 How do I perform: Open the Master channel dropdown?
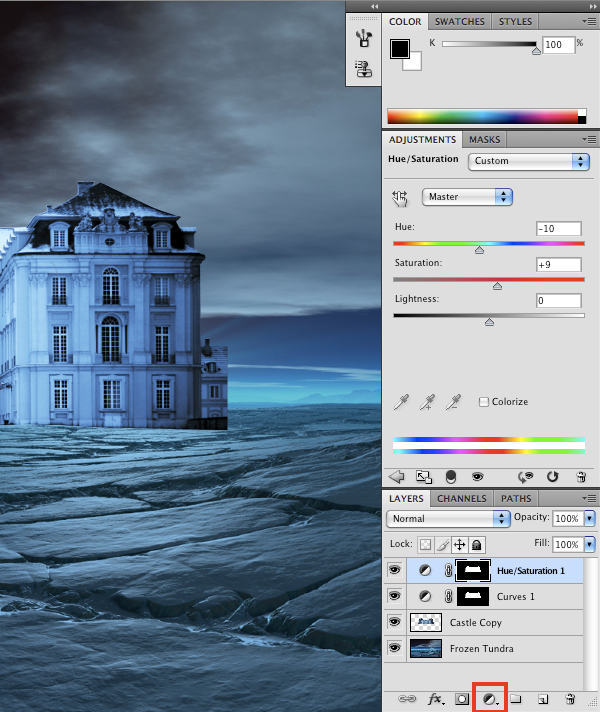click(467, 197)
